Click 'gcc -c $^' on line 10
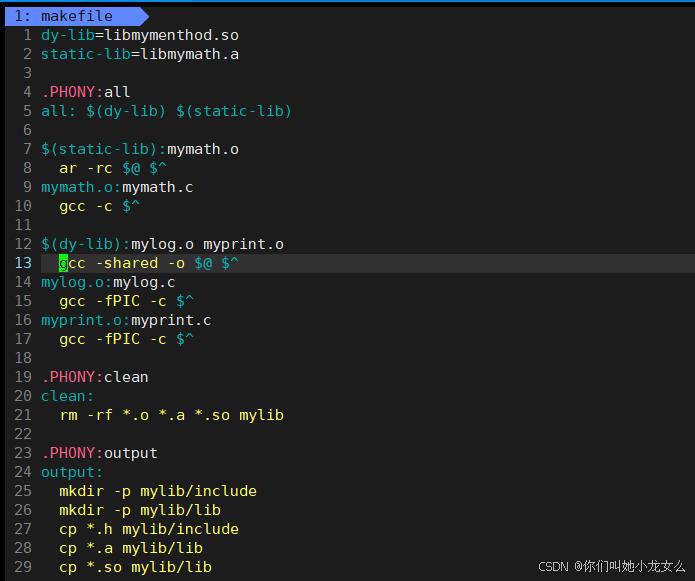The width and height of the screenshot is (695, 581). tap(99, 206)
